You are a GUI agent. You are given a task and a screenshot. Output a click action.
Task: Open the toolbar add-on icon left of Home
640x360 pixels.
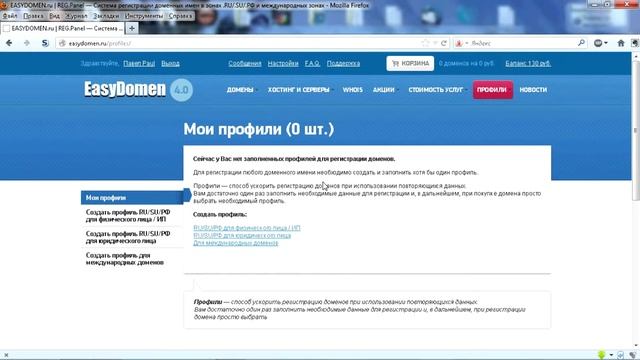(598, 43)
